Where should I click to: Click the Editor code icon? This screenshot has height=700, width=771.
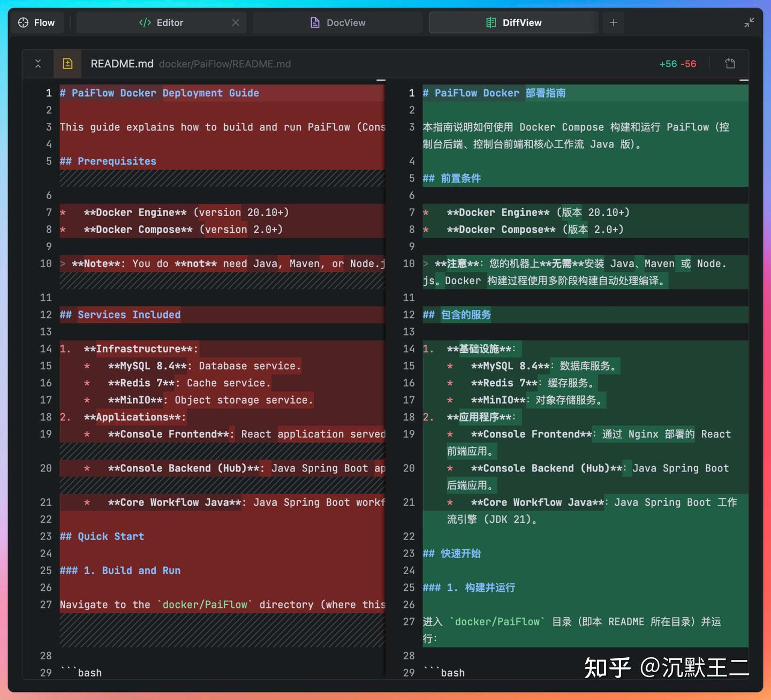(145, 22)
